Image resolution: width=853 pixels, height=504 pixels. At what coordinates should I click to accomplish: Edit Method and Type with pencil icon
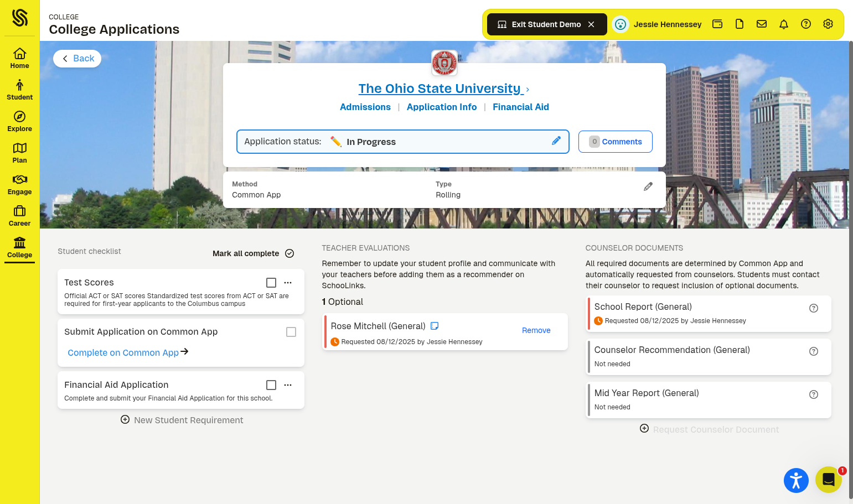[x=648, y=187]
